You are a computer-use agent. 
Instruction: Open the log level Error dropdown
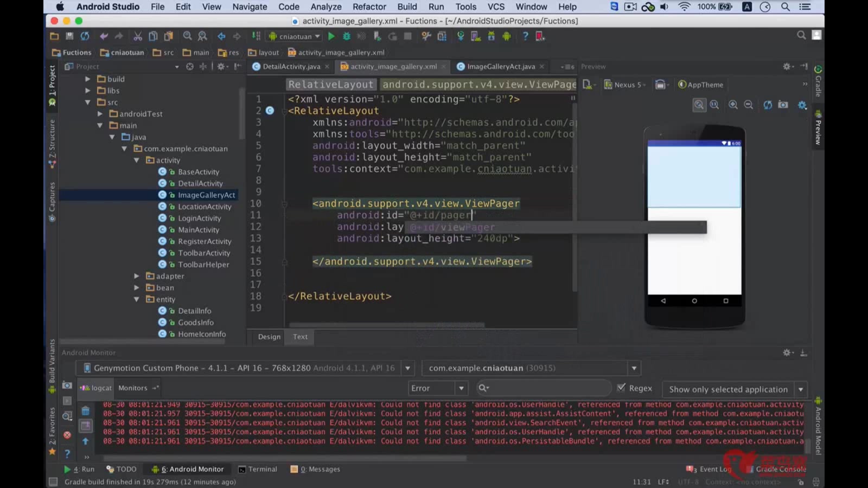point(438,388)
